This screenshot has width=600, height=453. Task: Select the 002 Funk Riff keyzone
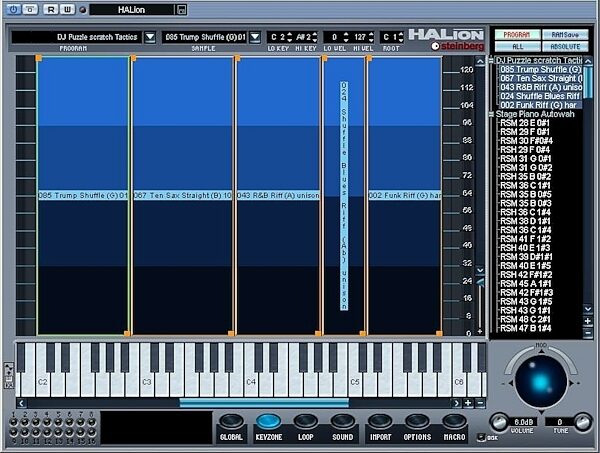[x=404, y=196]
